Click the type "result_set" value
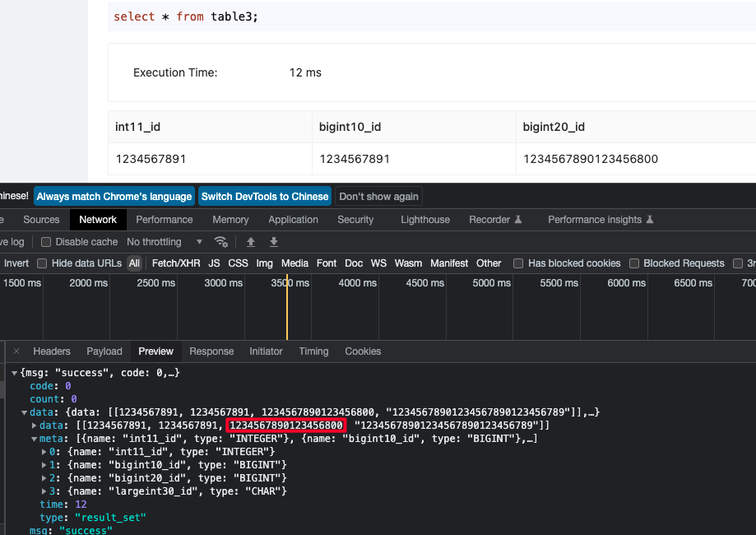 (x=110, y=518)
